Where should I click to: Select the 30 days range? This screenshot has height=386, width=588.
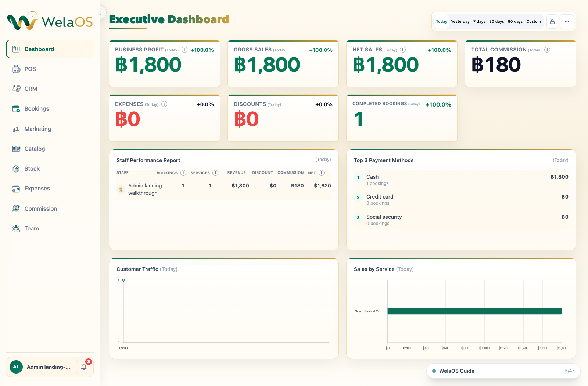click(496, 22)
